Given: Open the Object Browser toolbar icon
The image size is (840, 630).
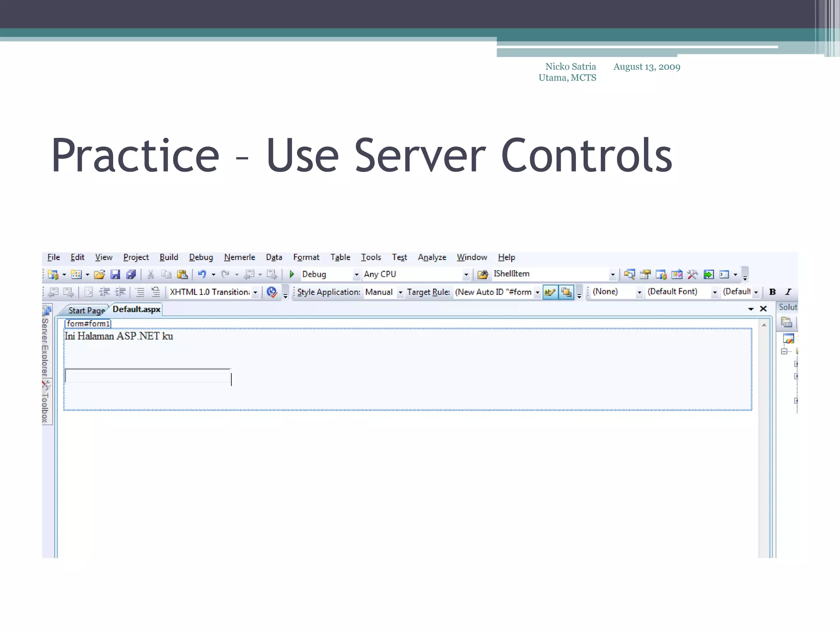Looking at the screenshot, I should point(677,274).
